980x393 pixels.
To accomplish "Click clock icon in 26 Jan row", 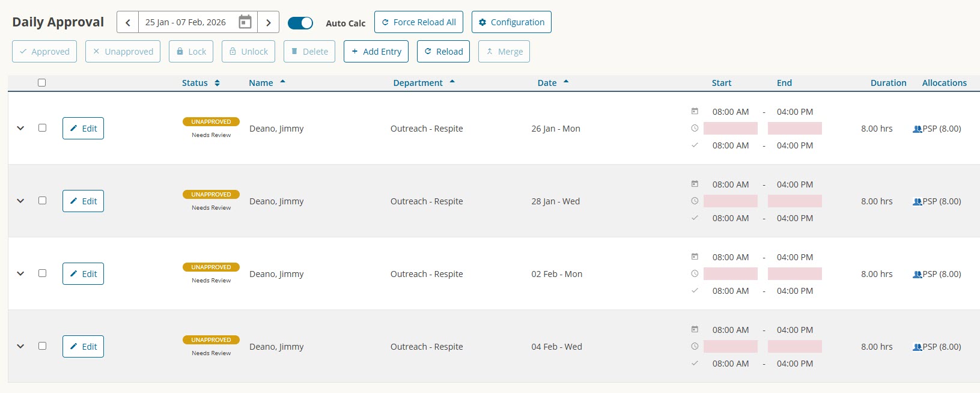I will pos(695,128).
